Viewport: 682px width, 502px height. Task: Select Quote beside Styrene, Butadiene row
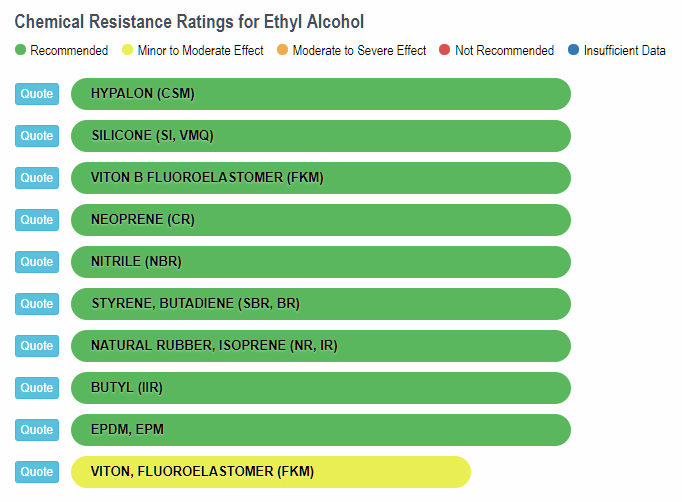[37, 304]
